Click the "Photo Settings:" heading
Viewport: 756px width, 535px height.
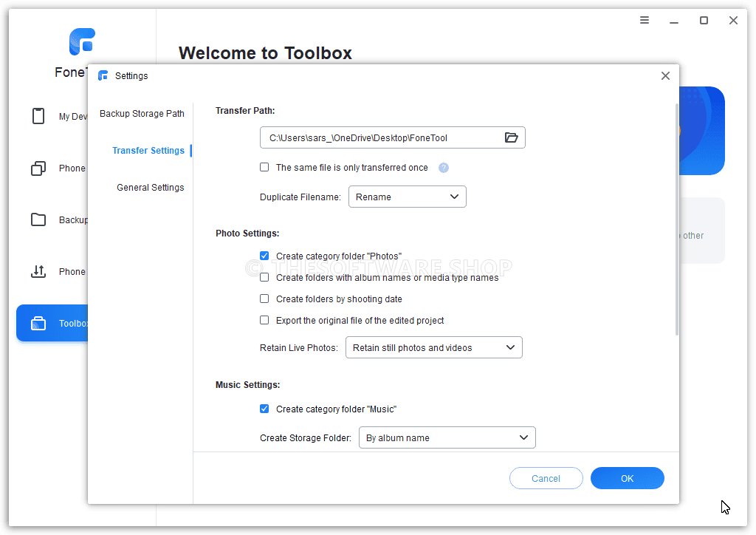[247, 234]
